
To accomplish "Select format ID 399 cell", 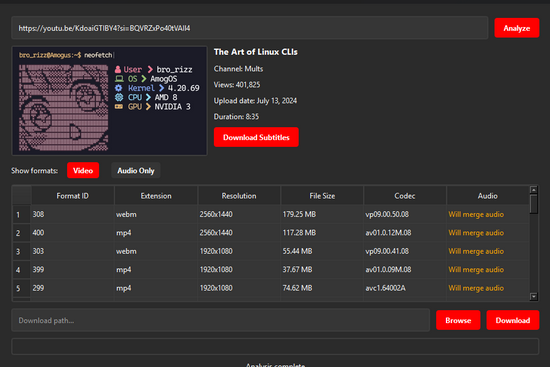I will pyautogui.click(x=73, y=269).
